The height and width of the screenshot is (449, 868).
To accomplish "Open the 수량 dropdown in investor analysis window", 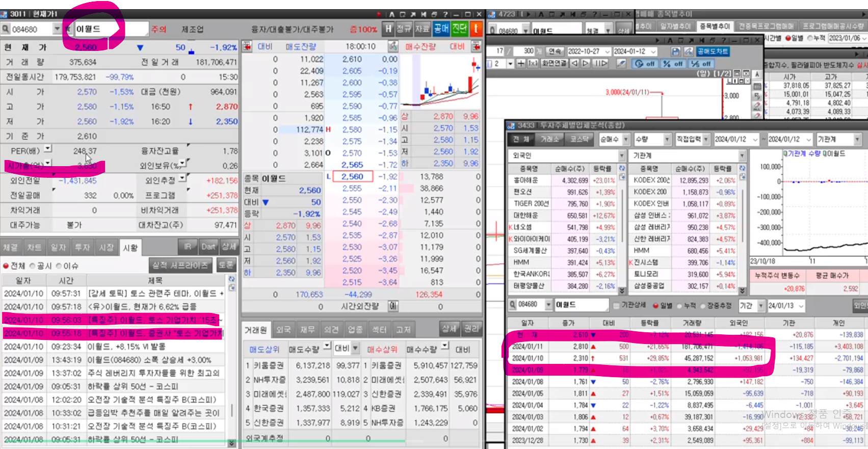I will click(667, 139).
